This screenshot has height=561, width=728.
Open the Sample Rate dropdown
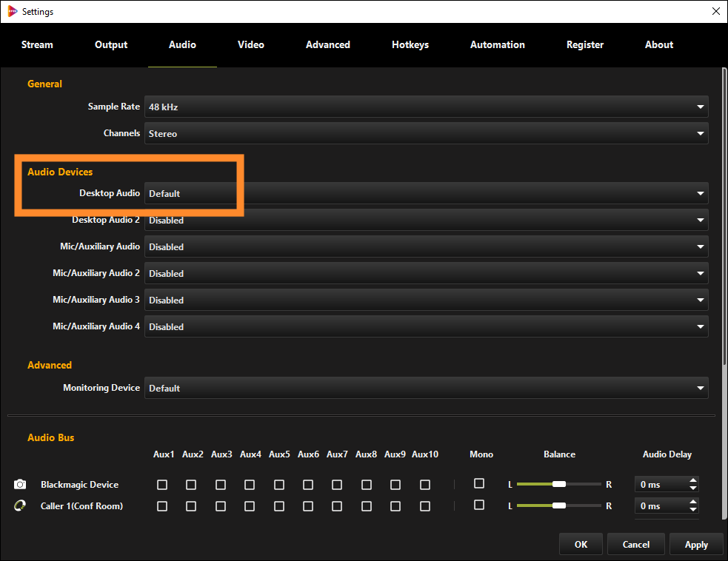pyautogui.click(x=699, y=107)
